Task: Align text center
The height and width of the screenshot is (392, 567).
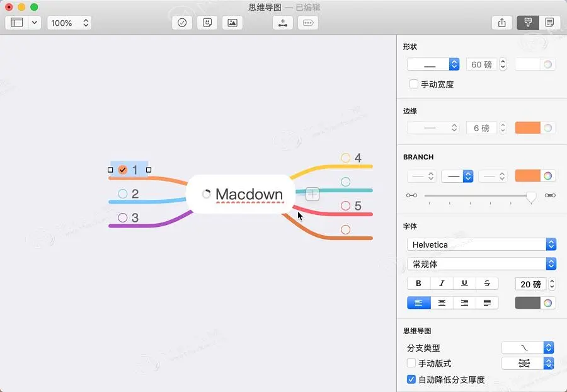Action: [442, 303]
